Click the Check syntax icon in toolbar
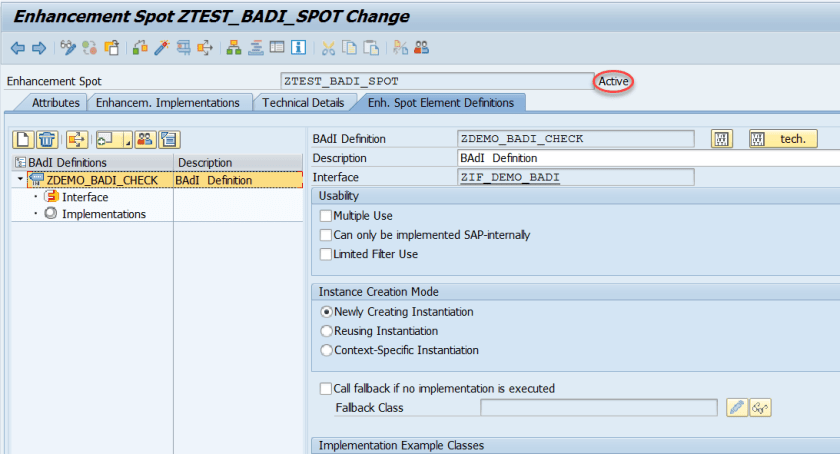The width and height of the screenshot is (840, 454). pos(140,48)
